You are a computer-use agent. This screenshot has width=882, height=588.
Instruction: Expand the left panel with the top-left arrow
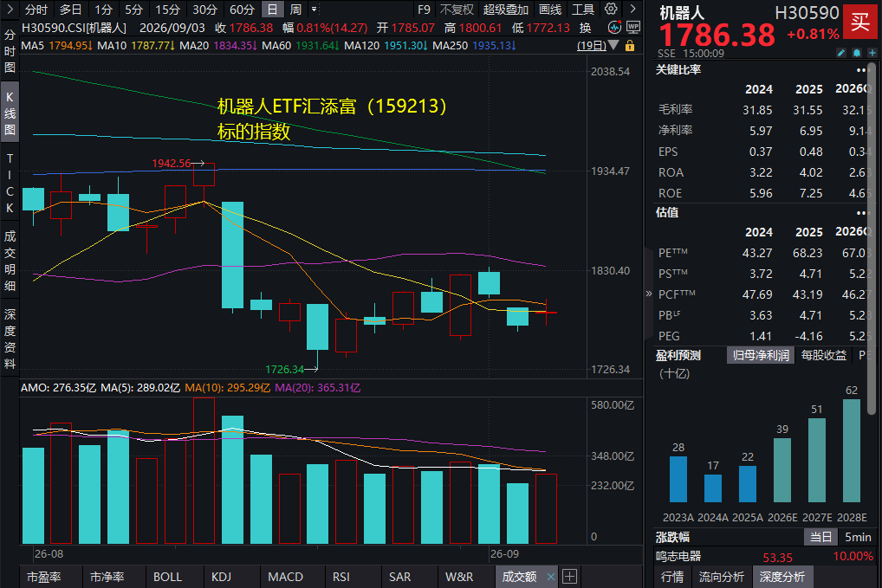tap(10, 9)
